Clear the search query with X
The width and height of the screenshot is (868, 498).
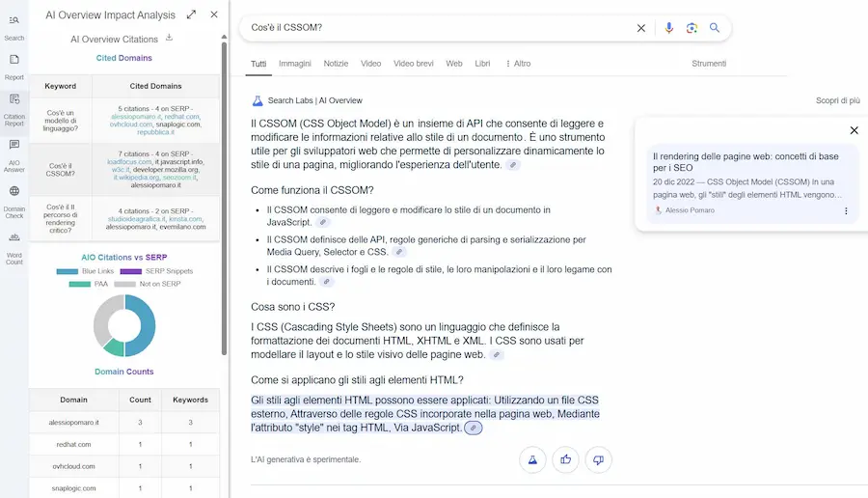(x=641, y=28)
